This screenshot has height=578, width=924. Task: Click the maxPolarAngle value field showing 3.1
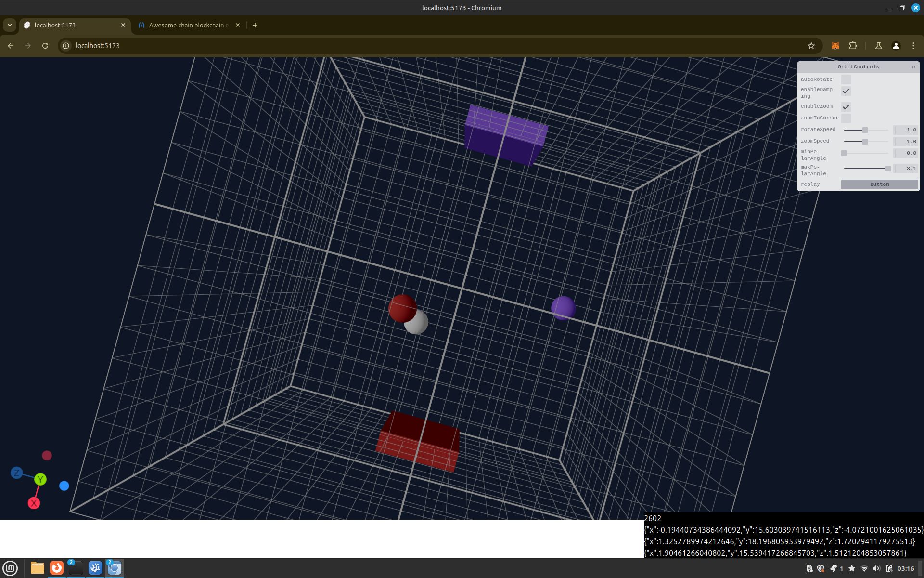coord(906,169)
